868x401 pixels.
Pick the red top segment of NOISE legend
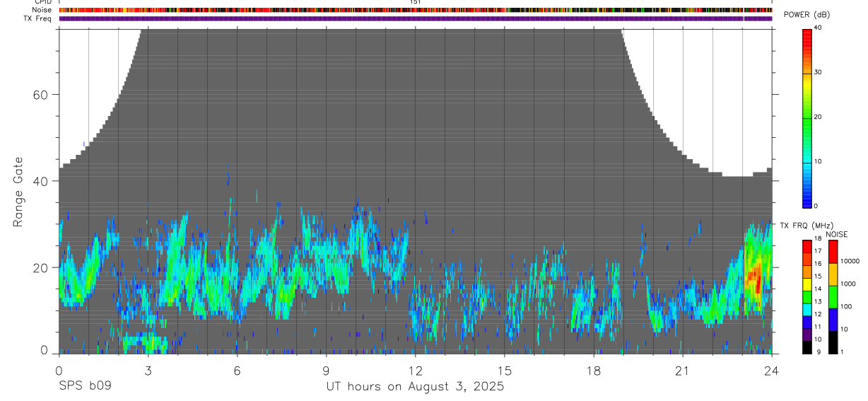[x=833, y=252]
